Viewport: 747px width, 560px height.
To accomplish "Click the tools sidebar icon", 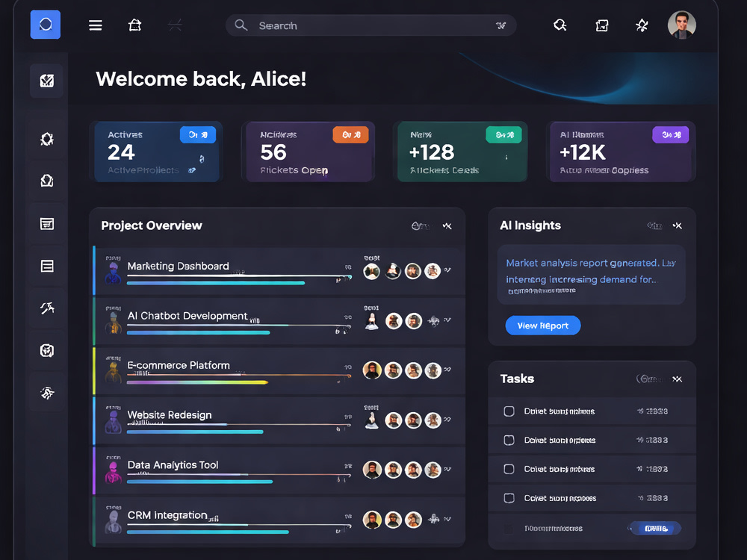I will point(46,308).
